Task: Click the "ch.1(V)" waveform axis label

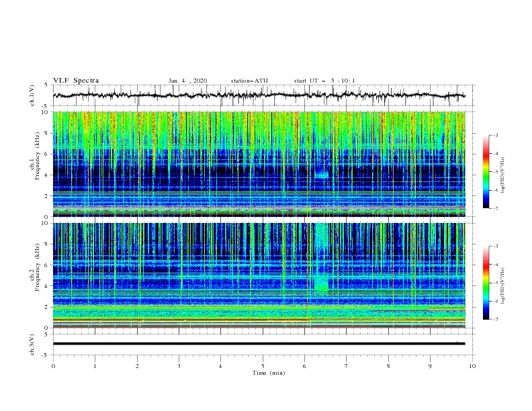Action: tap(32, 95)
